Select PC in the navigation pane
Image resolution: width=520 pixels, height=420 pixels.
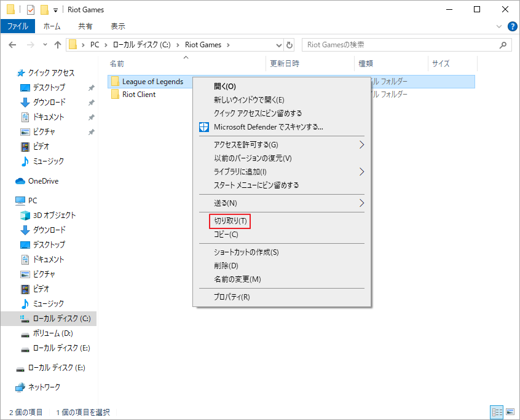26,201
